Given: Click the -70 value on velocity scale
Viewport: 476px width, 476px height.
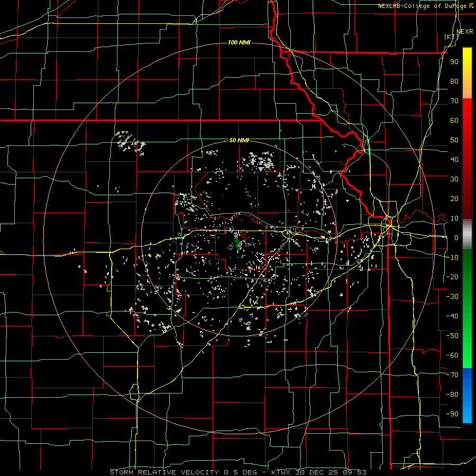Looking at the screenshot, I should coord(452,375).
